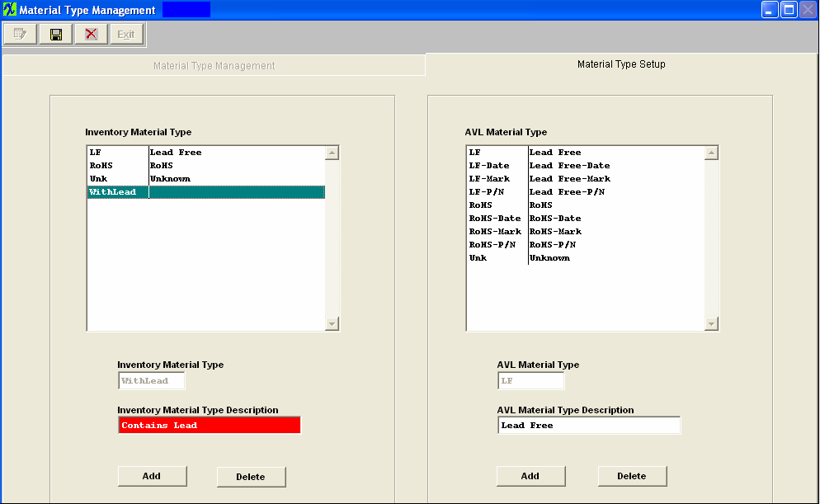Select the LF-P/N row in AVL list

[585, 192]
